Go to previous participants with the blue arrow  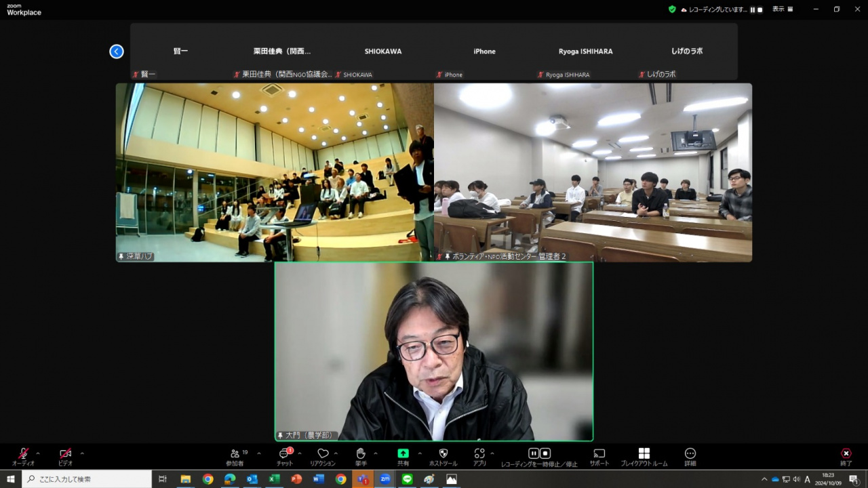point(117,52)
